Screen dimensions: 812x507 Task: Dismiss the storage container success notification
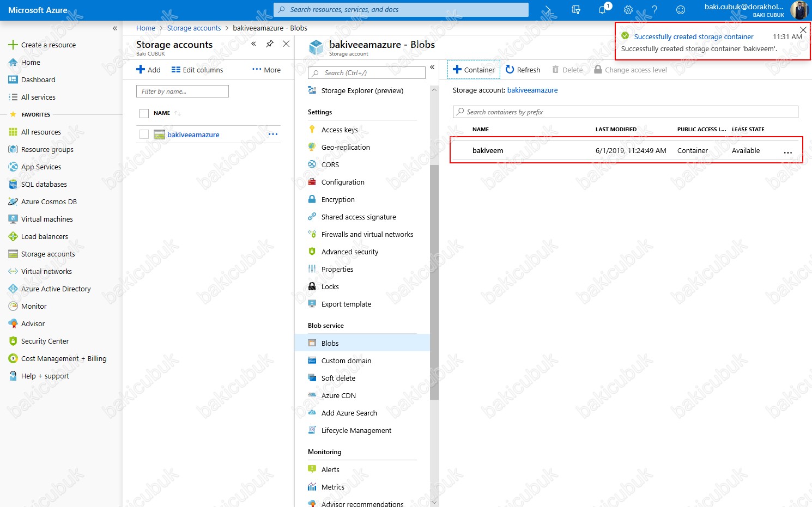[x=803, y=30]
